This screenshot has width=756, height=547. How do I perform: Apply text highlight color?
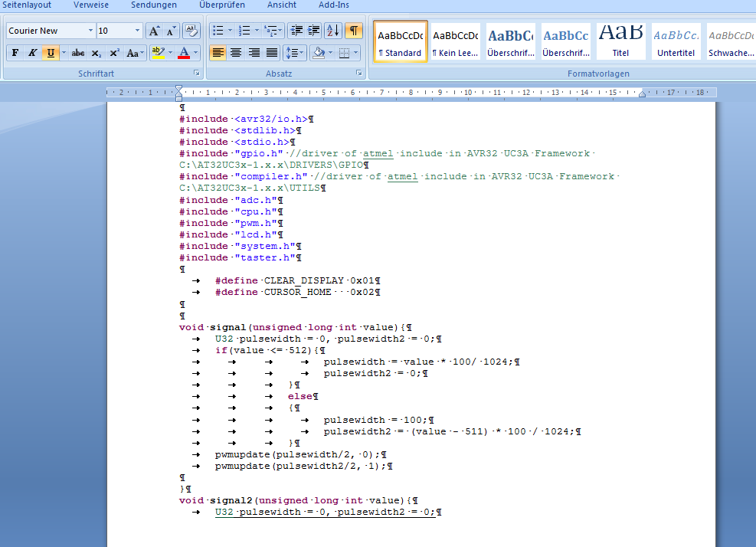(158, 53)
